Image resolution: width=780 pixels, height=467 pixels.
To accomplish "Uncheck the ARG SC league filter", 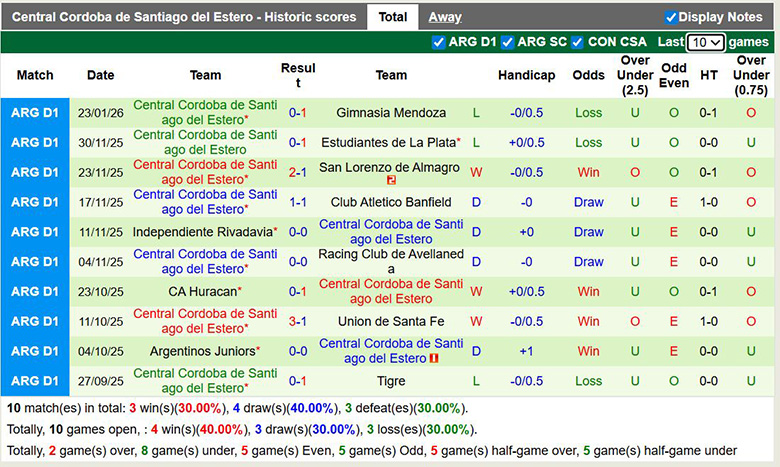I will pyautogui.click(x=507, y=42).
